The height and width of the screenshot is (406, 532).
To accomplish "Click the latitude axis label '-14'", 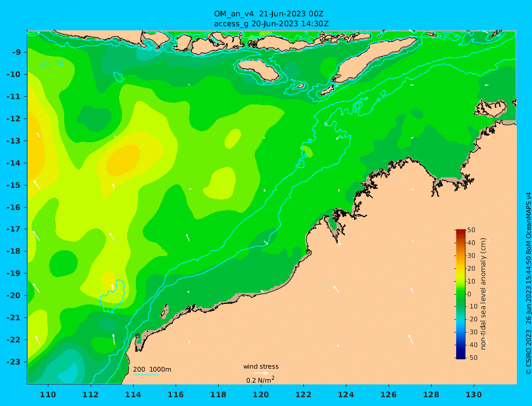I will coord(13,163).
